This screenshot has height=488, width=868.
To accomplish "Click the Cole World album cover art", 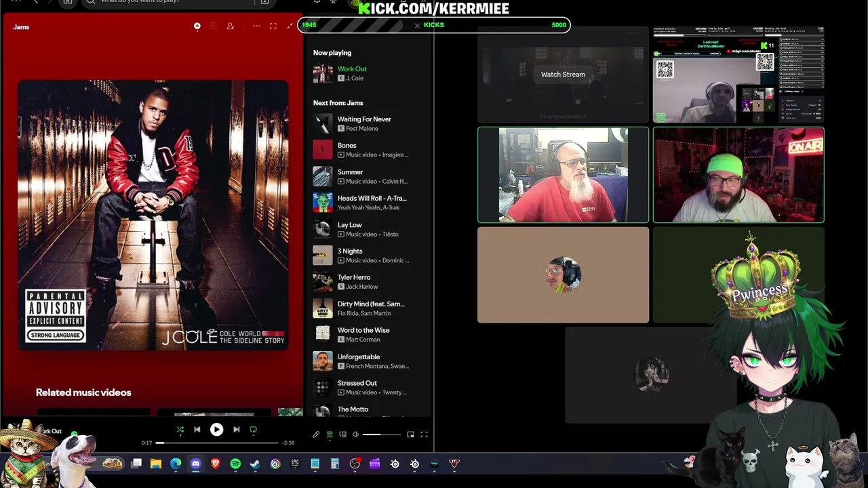I will (x=153, y=215).
